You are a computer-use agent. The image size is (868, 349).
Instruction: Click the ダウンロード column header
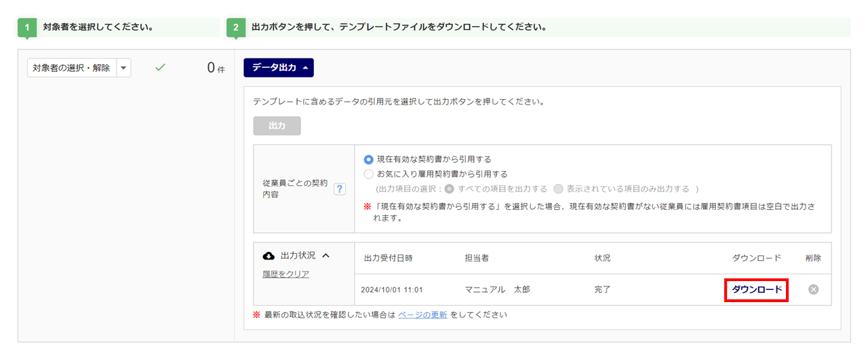(x=757, y=258)
